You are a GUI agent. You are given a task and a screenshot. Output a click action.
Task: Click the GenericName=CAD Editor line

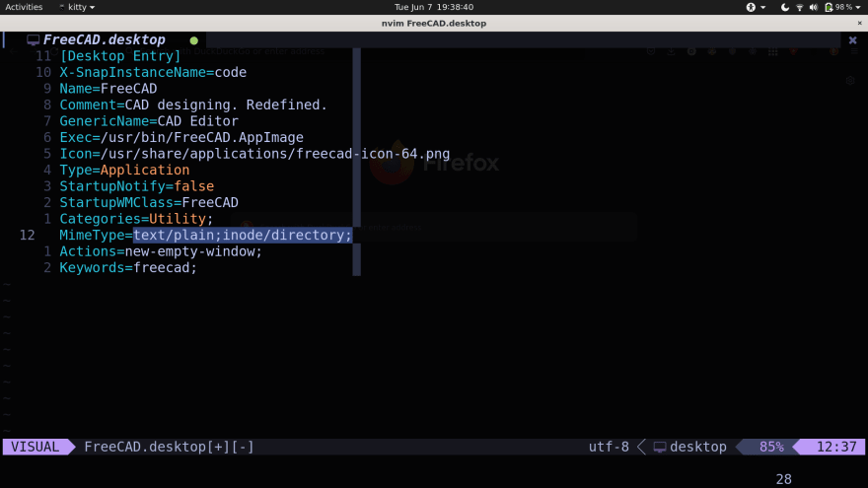click(149, 121)
